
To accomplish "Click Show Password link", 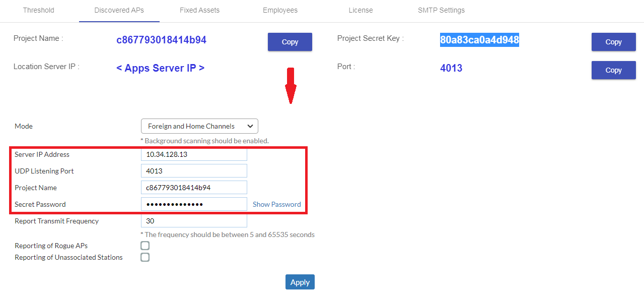I will click(x=276, y=204).
